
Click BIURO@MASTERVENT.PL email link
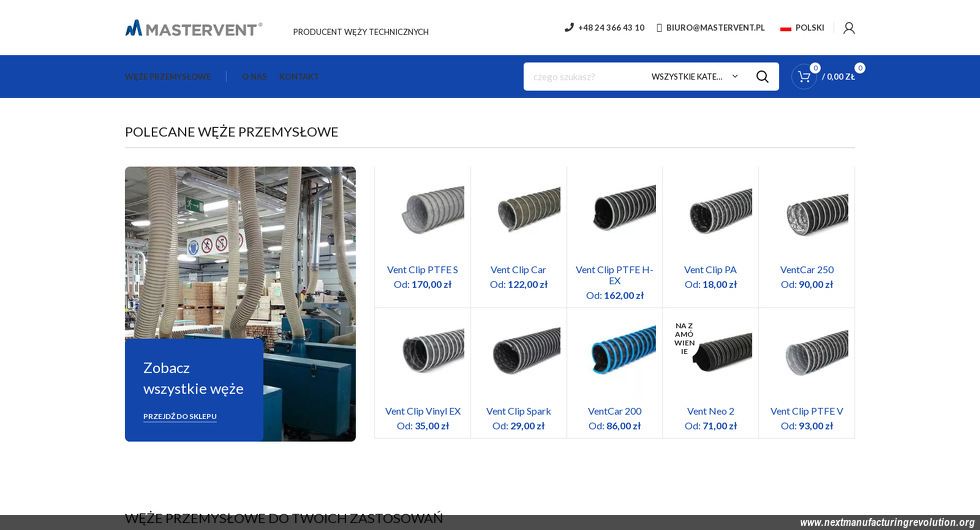[715, 28]
